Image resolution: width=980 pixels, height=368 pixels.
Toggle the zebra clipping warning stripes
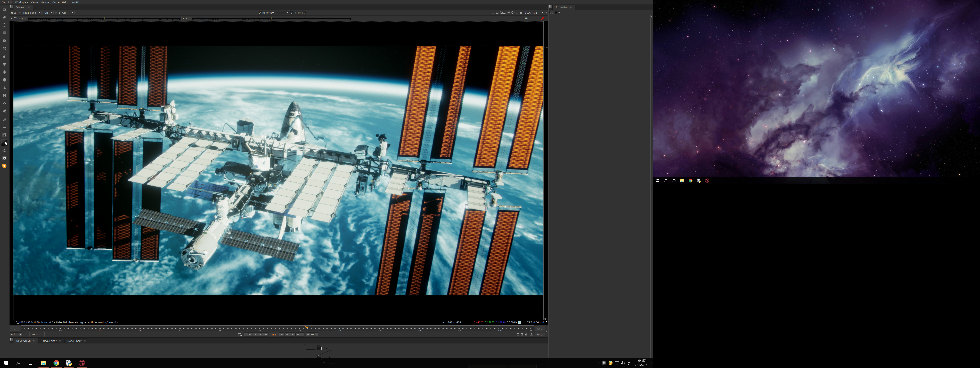pos(501,13)
